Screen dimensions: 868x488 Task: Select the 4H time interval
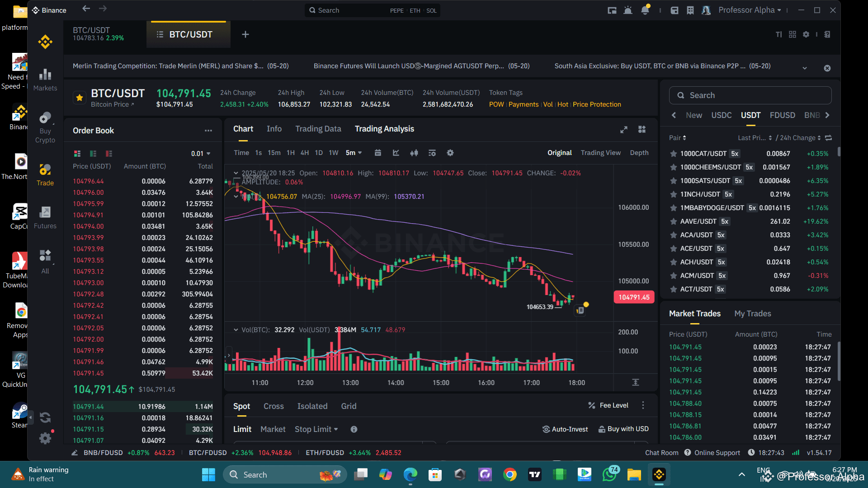(305, 153)
